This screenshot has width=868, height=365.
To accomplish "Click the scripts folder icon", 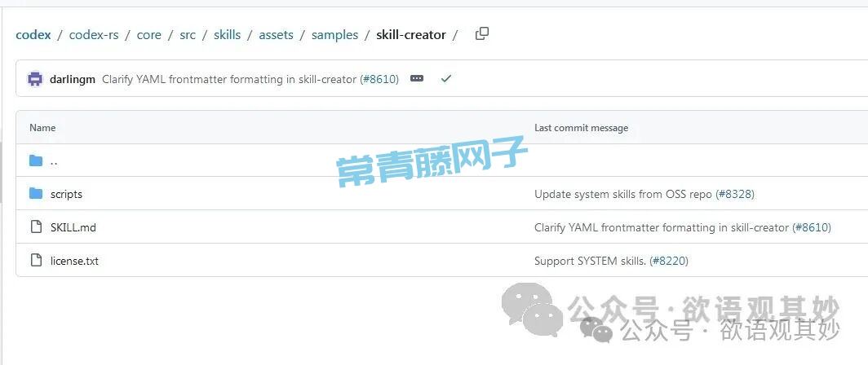I will click(36, 194).
